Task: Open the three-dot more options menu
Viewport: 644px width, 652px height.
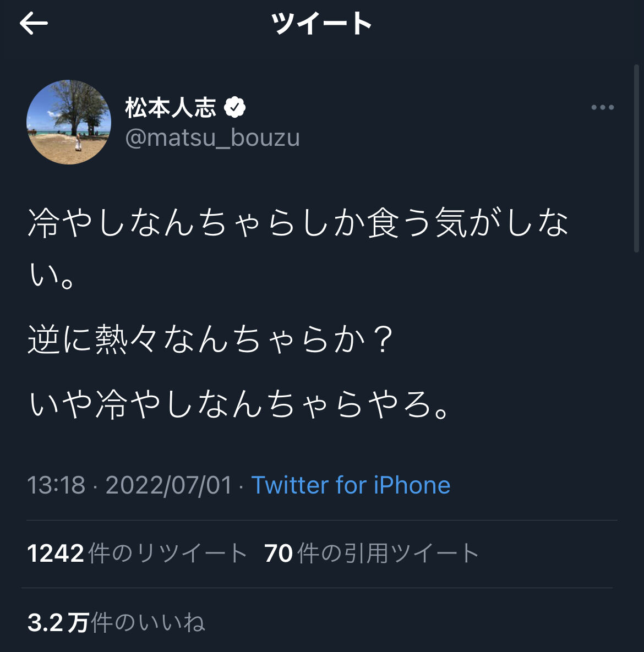Action: pyautogui.click(x=602, y=107)
